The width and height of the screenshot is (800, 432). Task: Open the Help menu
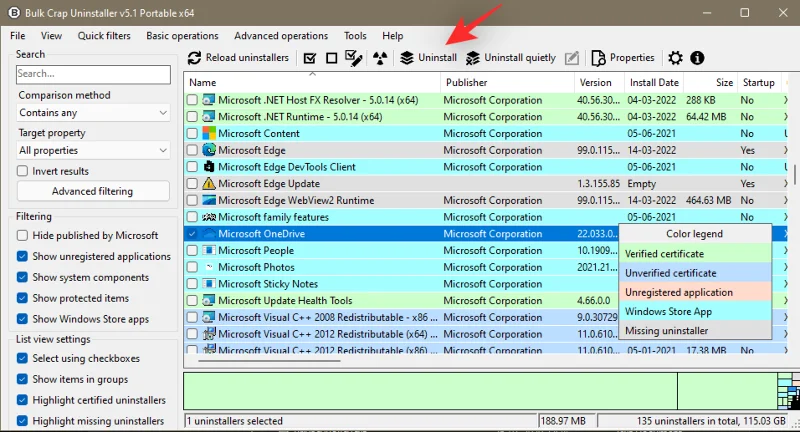[x=393, y=36]
